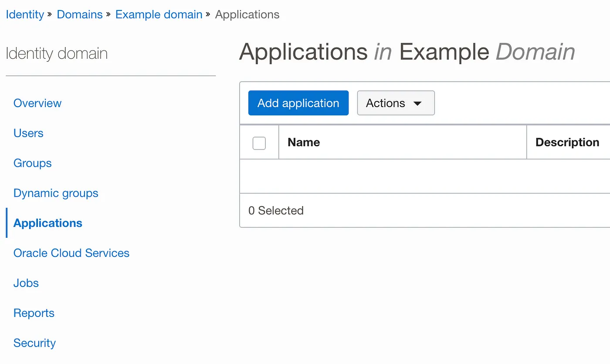The height and width of the screenshot is (364, 610).
Task: Click the Name column header
Action: click(x=304, y=142)
